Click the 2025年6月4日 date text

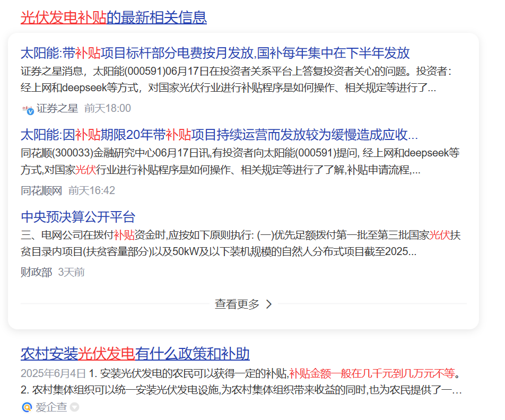click(x=53, y=374)
